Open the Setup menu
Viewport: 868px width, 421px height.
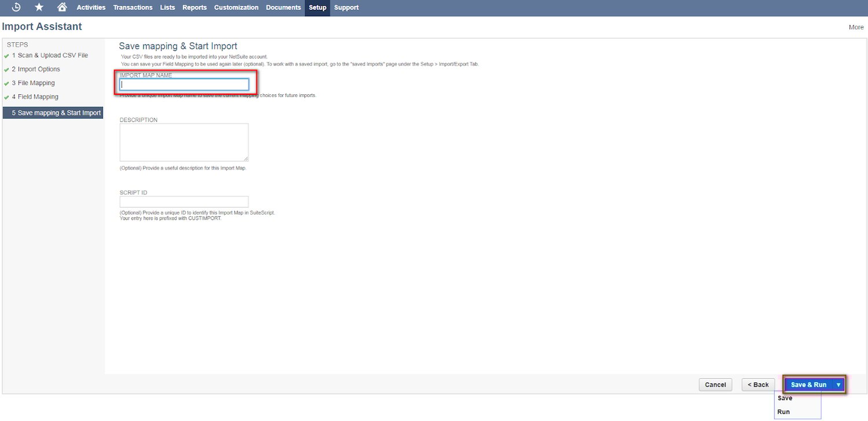pos(317,8)
